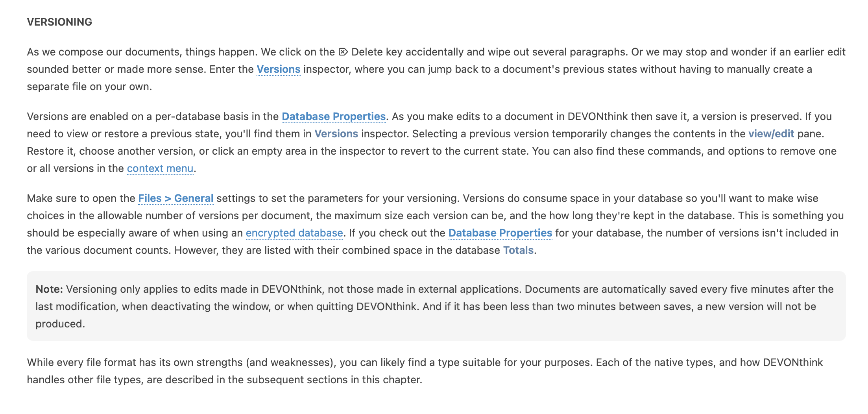Go to Files > General settings link
This screenshot has height=414, width=868.
(175, 198)
